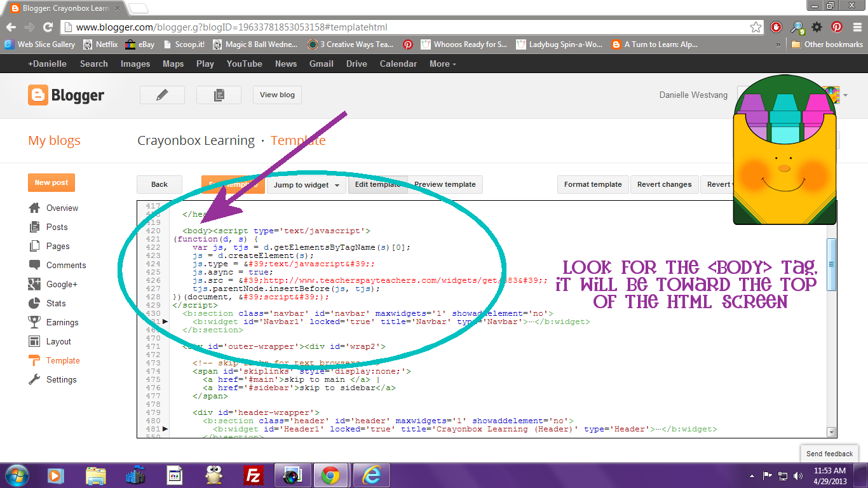
Task: Create a post with the pencil icon button
Action: (162, 95)
